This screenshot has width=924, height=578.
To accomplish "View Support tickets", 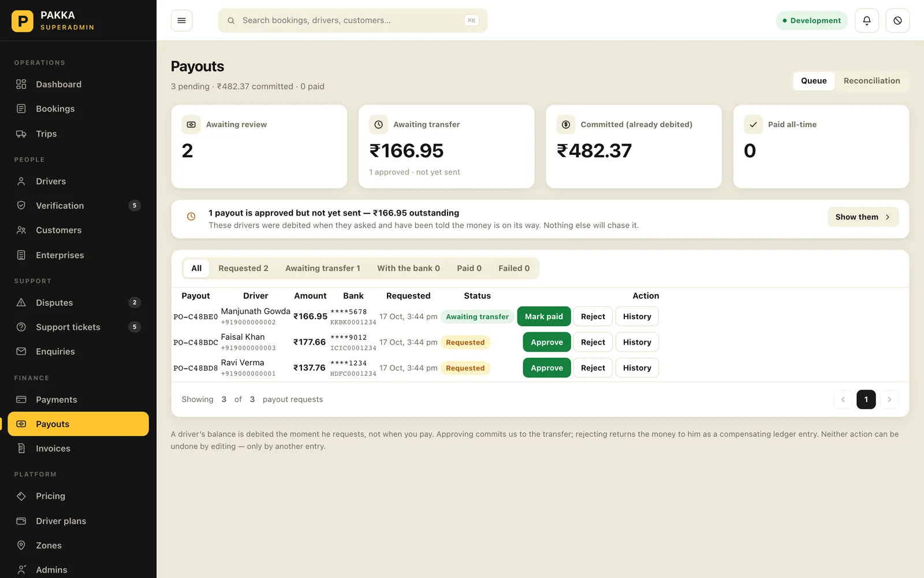I will pyautogui.click(x=79, y=327).
